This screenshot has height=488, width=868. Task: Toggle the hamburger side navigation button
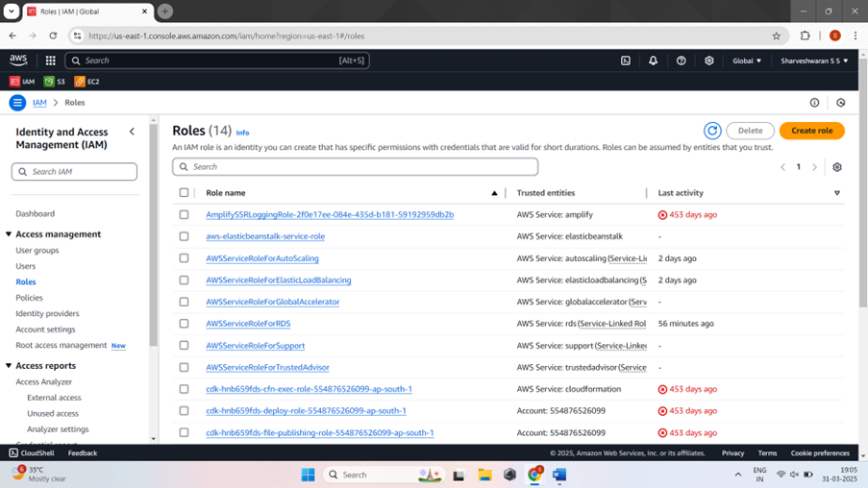(17, 103)
